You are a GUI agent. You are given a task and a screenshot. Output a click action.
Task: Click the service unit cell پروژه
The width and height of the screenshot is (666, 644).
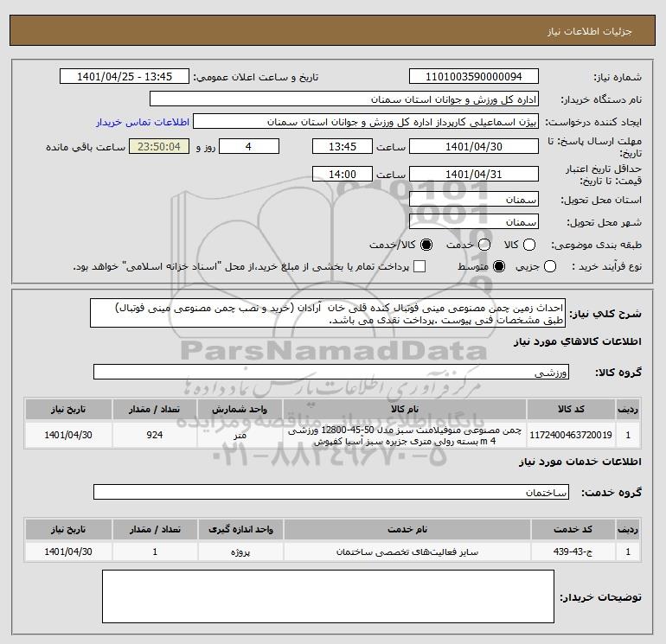240,552
